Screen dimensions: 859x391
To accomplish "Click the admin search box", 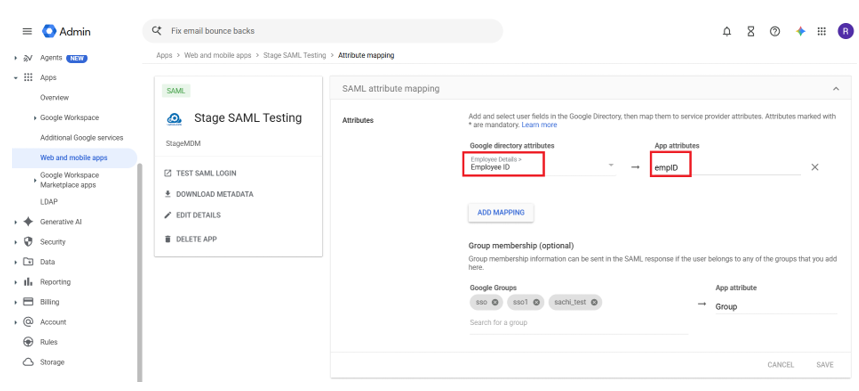I will click(323, 31).
